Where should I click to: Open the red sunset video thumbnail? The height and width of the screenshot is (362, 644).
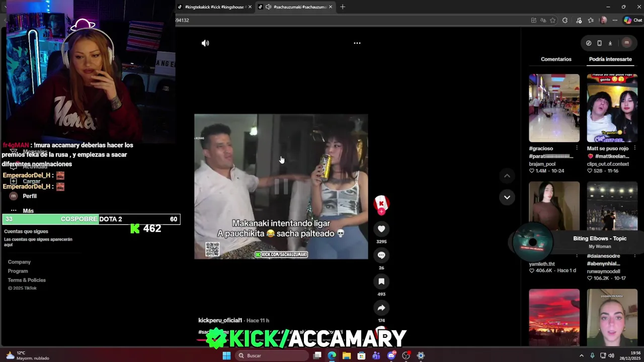pyautogui.click(x=554, y=317)
